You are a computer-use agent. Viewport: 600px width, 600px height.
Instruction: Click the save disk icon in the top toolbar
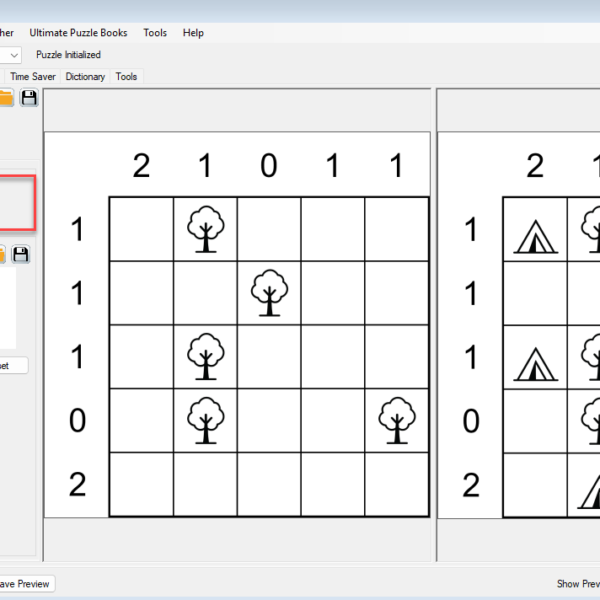click(29, 97)
